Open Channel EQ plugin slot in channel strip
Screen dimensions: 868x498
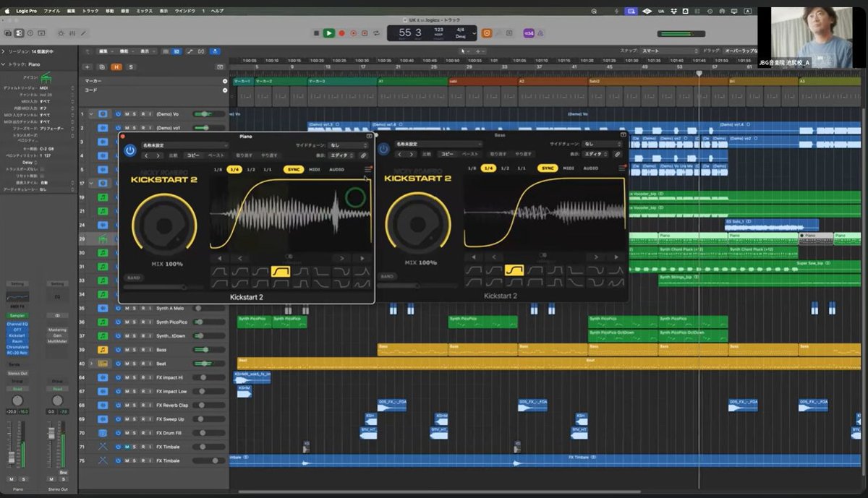coord(17,324)
